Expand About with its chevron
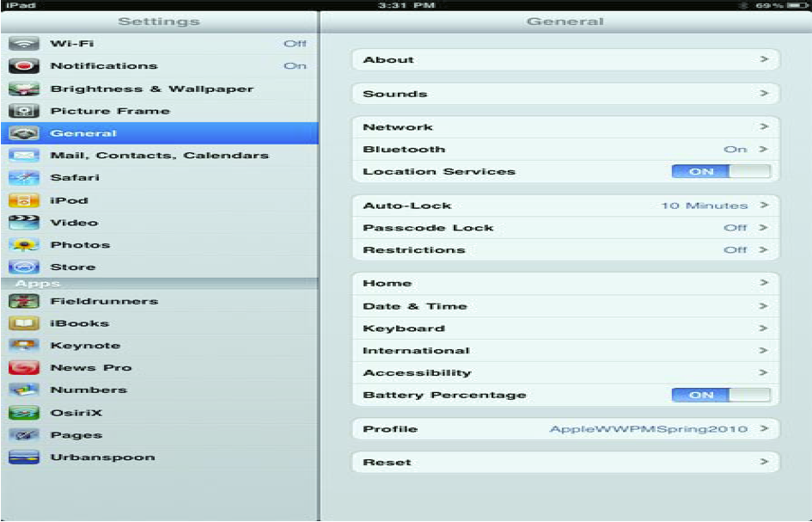 (764, 59)
